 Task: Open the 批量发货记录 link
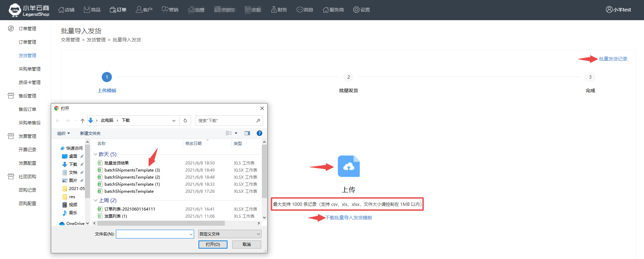tap(613, 59)
